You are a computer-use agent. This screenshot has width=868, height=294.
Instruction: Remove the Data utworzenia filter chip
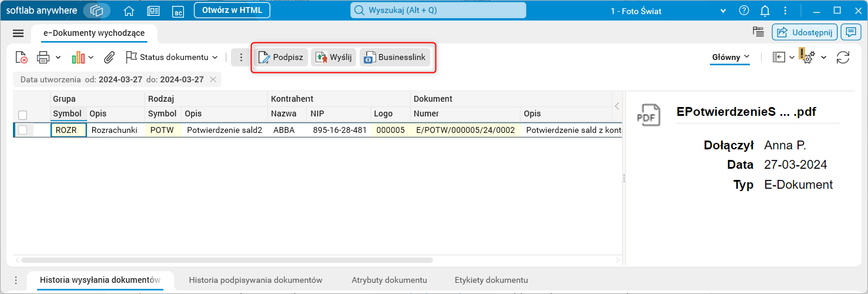tap(213, 79)
